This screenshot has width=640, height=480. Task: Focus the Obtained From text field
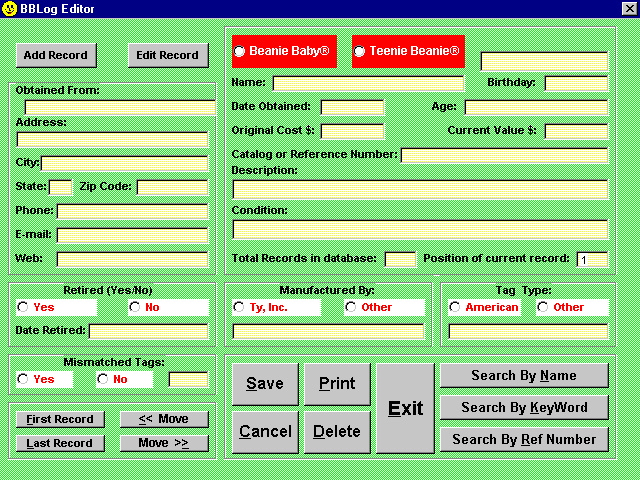[x=120, y=107]
